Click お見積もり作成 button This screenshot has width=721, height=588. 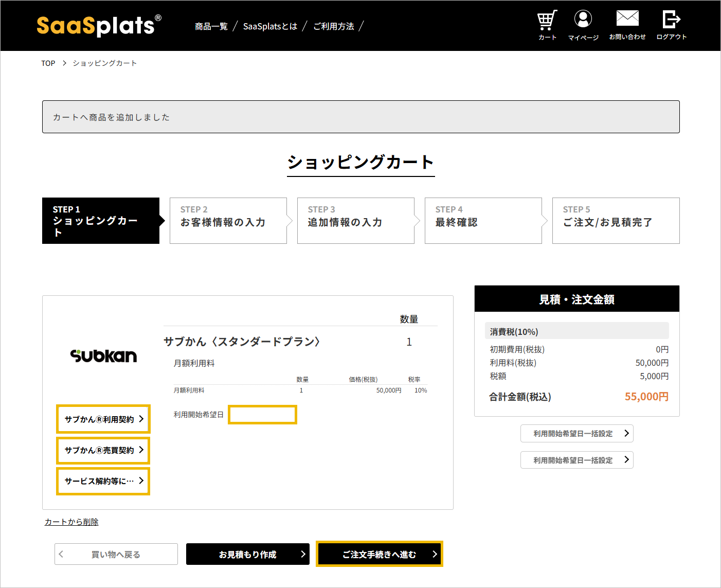248,554
